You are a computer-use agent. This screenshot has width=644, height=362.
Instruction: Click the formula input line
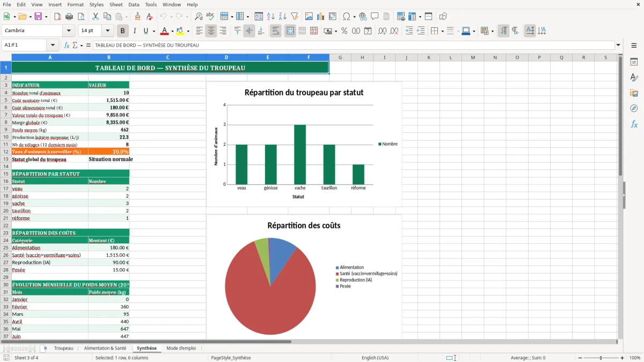[x=353, y=45]
